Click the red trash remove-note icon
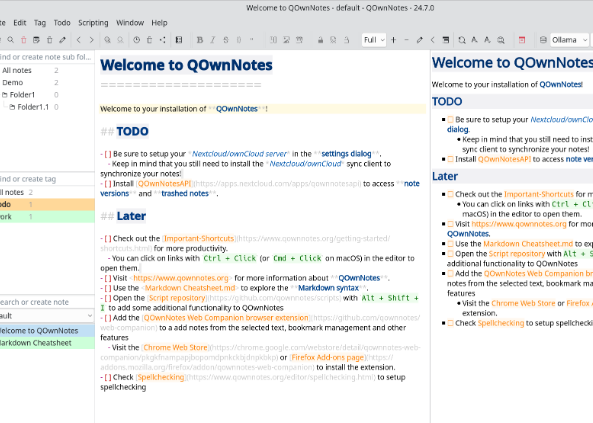 23,40
